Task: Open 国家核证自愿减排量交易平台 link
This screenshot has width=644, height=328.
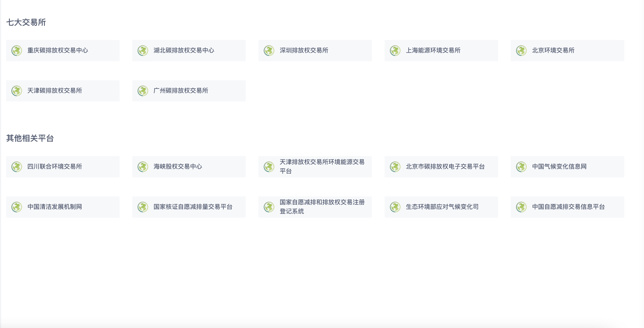Action: coord(189,207)
